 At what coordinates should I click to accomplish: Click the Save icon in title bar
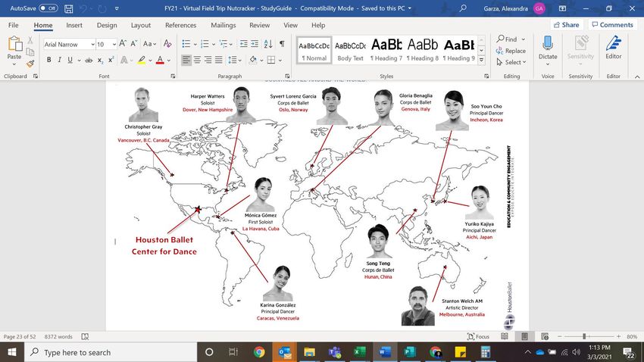(x=69, y=8)
